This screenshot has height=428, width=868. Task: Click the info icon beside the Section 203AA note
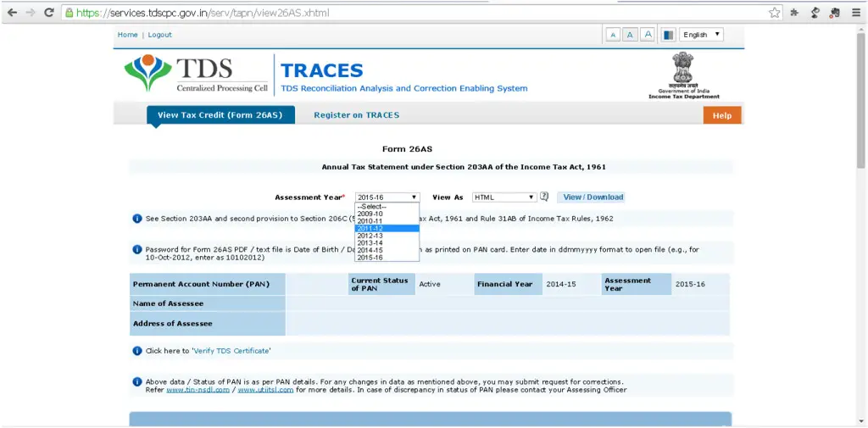pos(137,219)
